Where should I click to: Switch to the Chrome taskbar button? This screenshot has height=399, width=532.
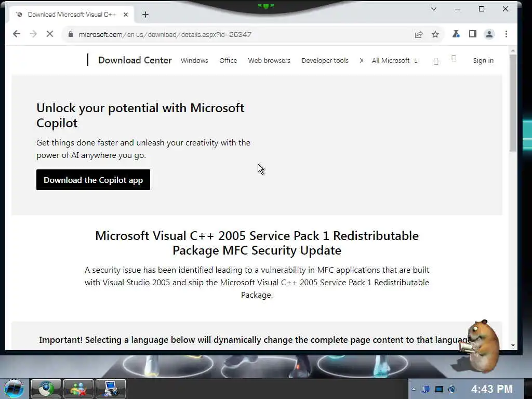46,389
